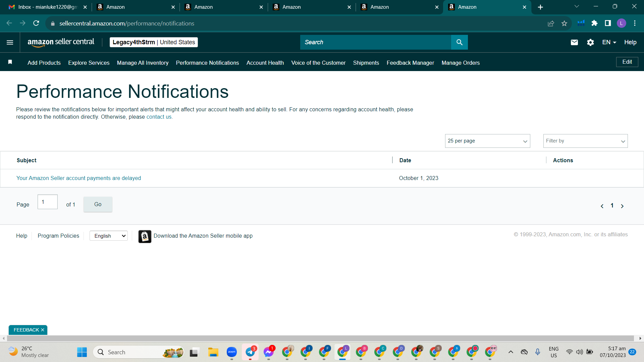644x362 pixels.
Task: Open the delayed payments notification
Action: [x=78, y=178]
